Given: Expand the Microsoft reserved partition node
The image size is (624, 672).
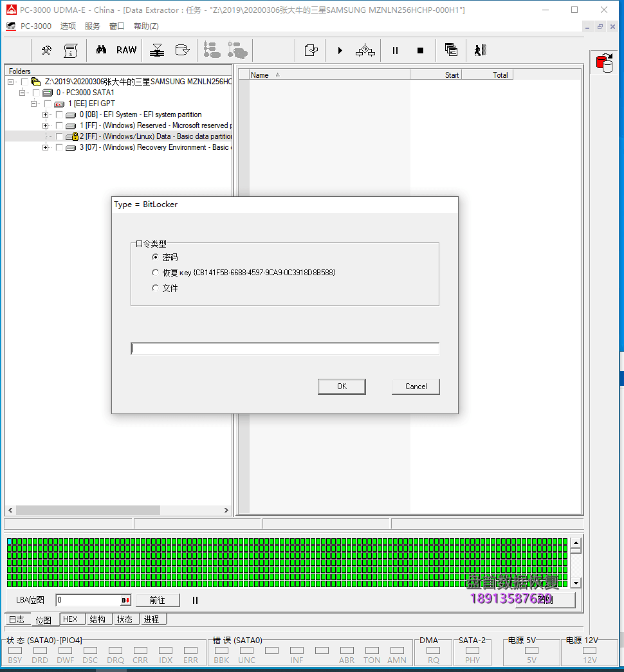Looking at the screenshot, I should coord(46,125).
